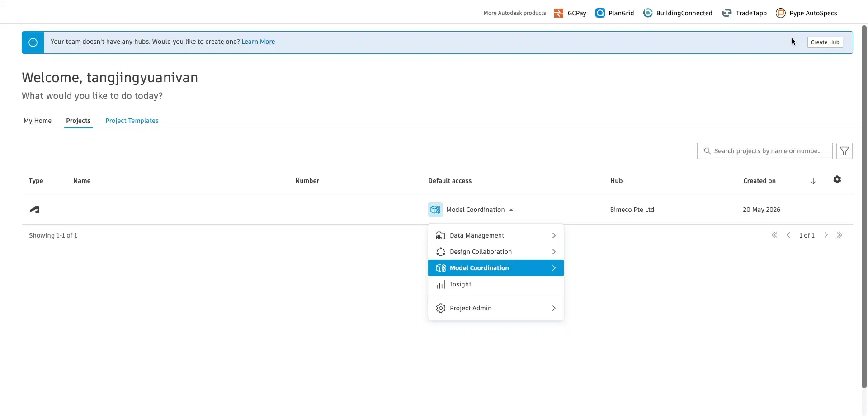The height and width of the screenshot is (417, 868).
Task: Expand the Design Collaboration submenu chevron
Action: pyautogui.click(x=554, y=252)
